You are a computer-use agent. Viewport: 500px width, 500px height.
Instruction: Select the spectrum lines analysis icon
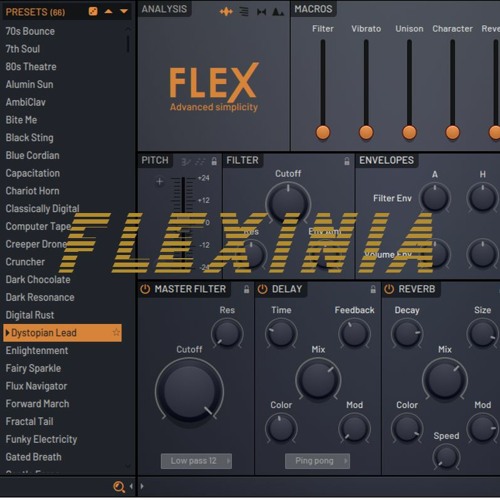pyautogui.click(x=244, y=12)
